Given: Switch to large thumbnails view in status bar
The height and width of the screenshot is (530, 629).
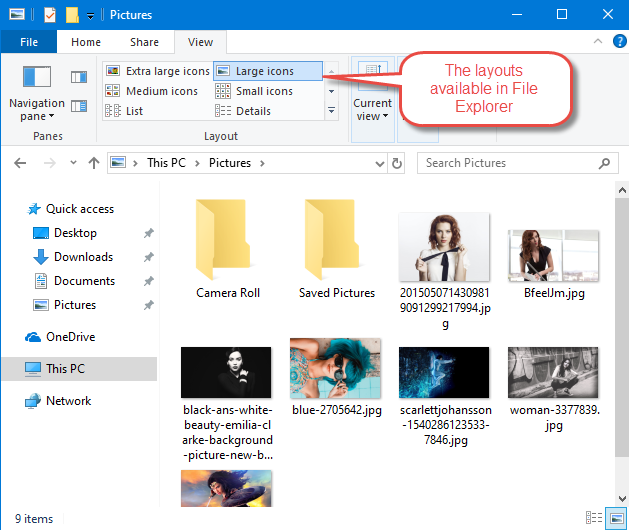Looking at the screenshot, I should tap(614, 518).
